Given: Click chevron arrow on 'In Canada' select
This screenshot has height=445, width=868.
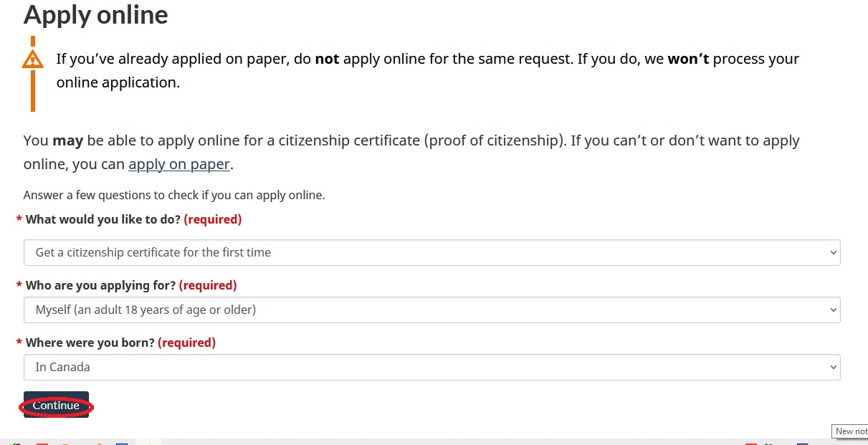Looking at the screenshot, I should pos(832,367).
